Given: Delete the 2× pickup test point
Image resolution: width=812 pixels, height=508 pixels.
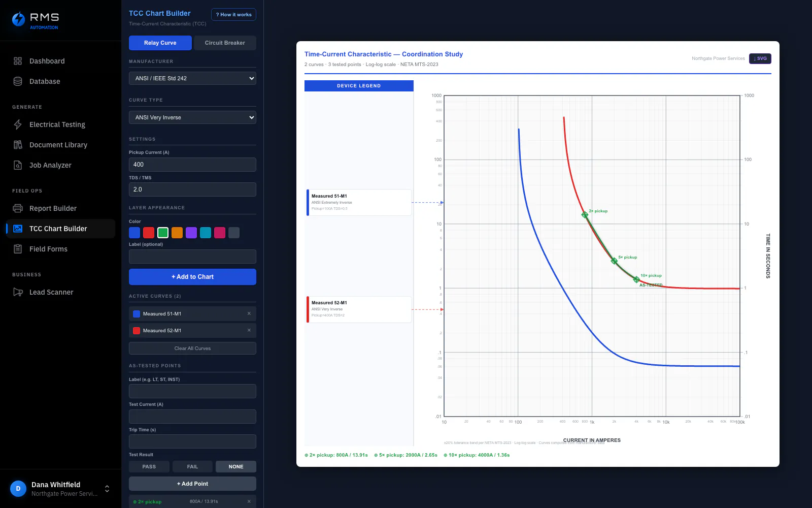Looking at the screenshot, I should pyautogui.click(x=249, y=501).
